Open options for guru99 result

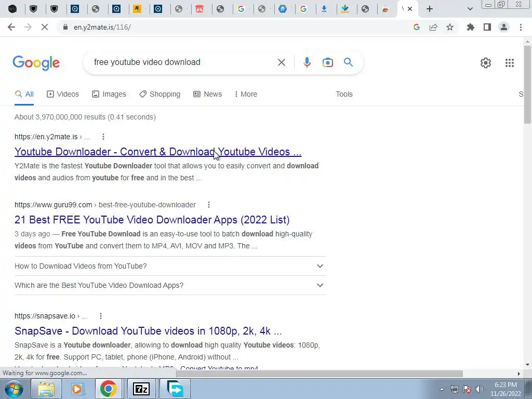pyautogui.click(x=209, y=205)
